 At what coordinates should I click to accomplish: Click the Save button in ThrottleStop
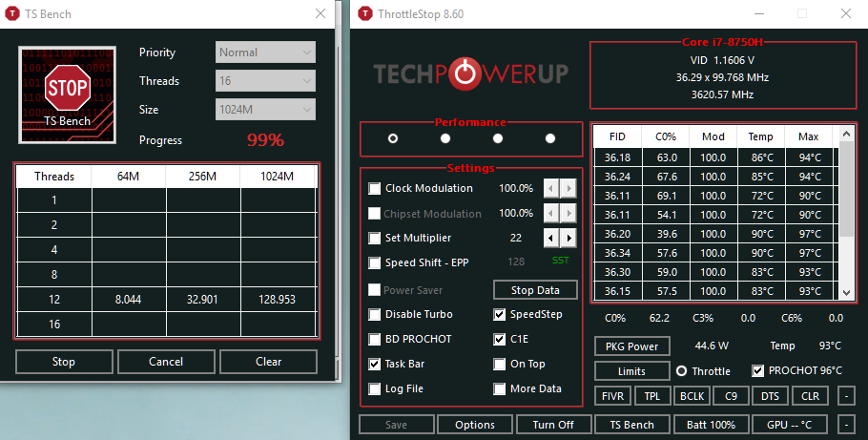pos(397,425)
